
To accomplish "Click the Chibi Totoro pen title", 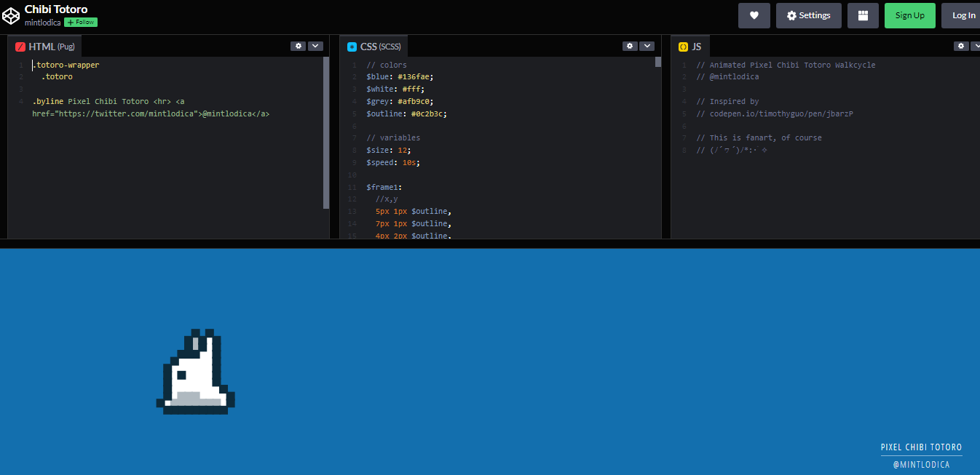I will coord(56,9).
